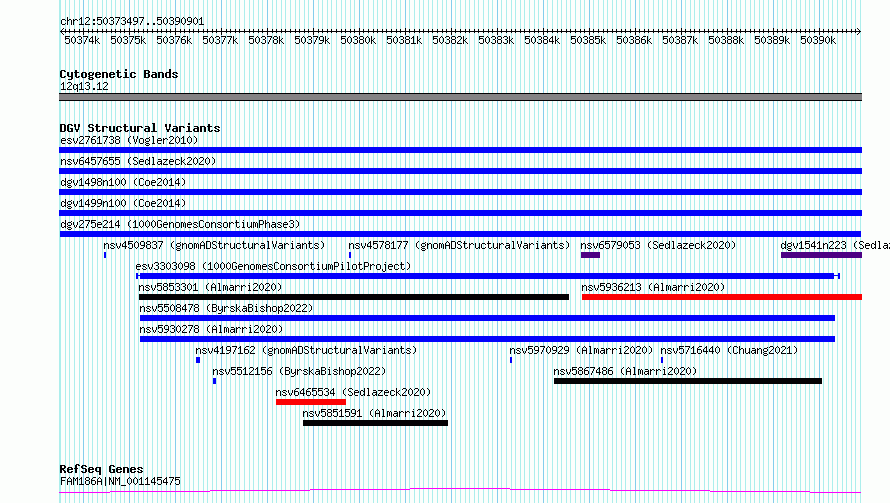This screenshot has width=890, height=503.
Task: Click the black nsv5867486 variant bar
Action: (x=688, y=382)
